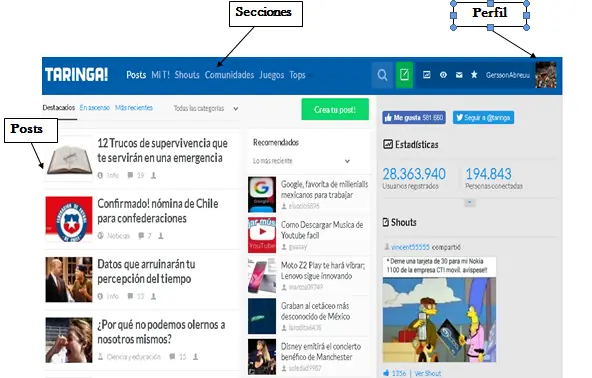
Task: Like the shout with thumbs-up 1356
Action: pyautogui.click(x=386, y=373)
